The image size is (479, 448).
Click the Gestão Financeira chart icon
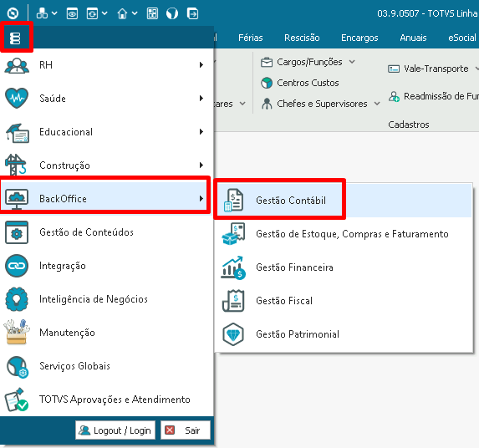(x=233, y=267)
